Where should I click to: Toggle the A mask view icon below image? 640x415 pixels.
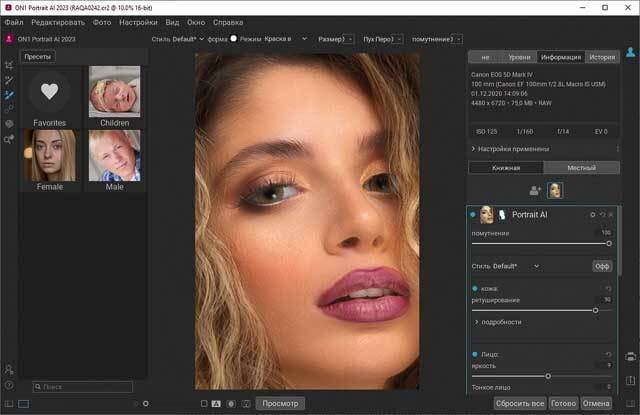coord(216,404)
